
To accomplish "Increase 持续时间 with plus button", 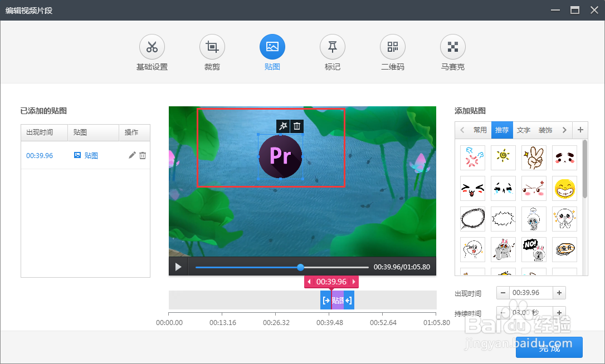I will [x=559, y=312].
